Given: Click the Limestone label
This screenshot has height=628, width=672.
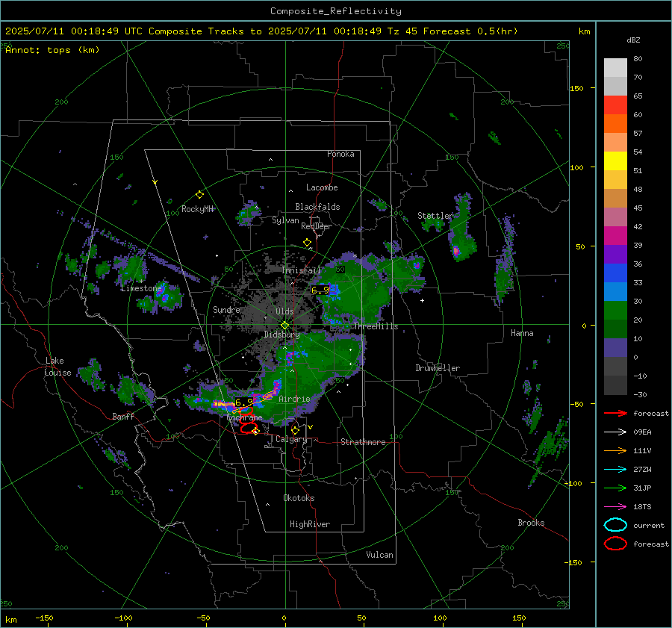Looking at the screenshot, I should tap(141, 288).
